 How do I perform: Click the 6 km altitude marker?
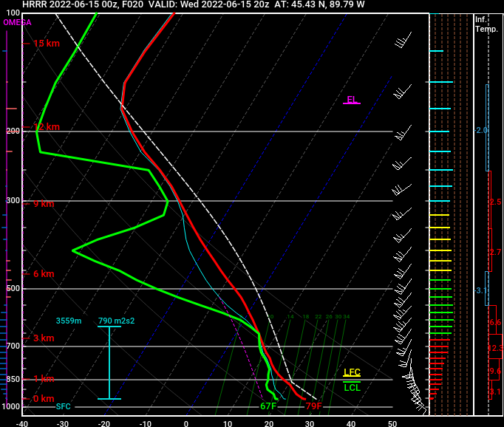pyautogui.click(x=44, y=274)
